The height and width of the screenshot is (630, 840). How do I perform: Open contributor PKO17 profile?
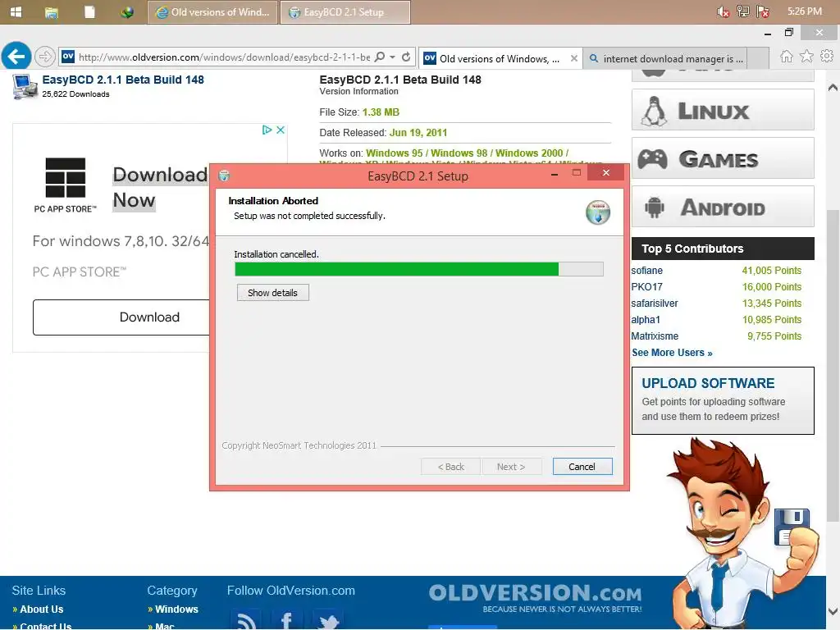click(x=646, y=286)
